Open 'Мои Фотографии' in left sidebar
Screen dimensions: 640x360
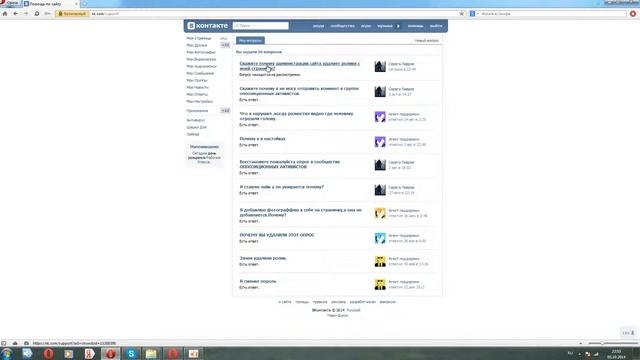[x=201, y=52]
